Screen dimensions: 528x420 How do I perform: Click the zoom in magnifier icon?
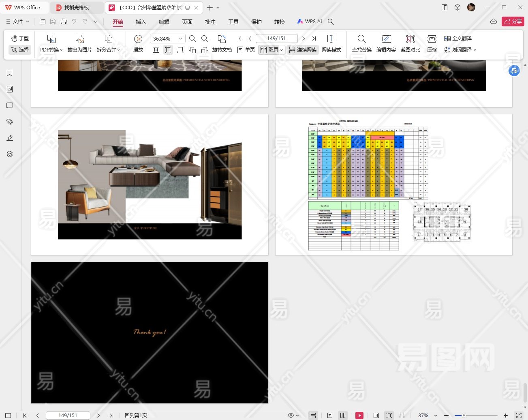(x=205, y=39)
